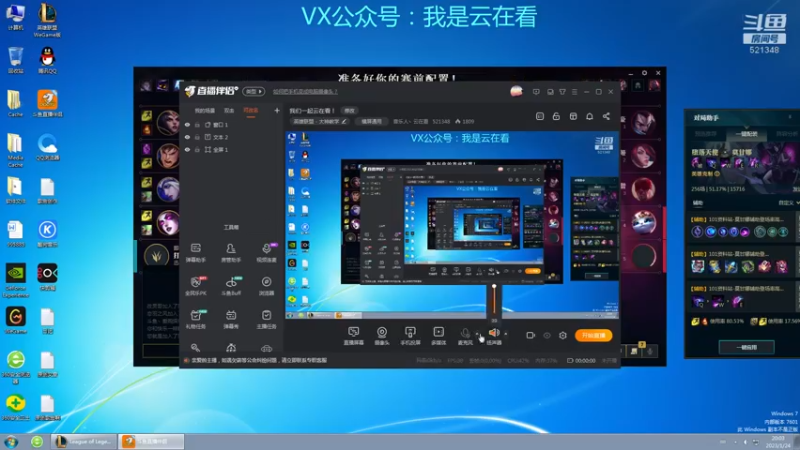Click the user avatar in the title bar

[x=516, y=91]
